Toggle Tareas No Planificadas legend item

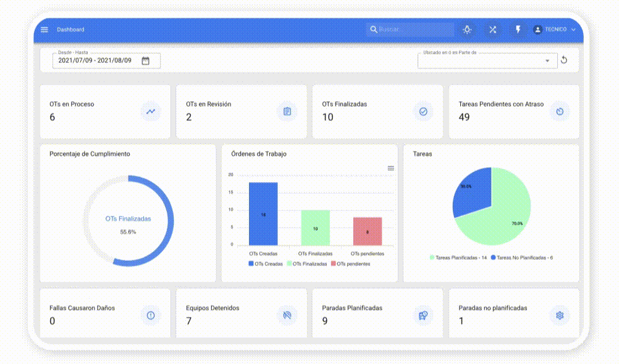pyautogui.click(x=521, y=257)
